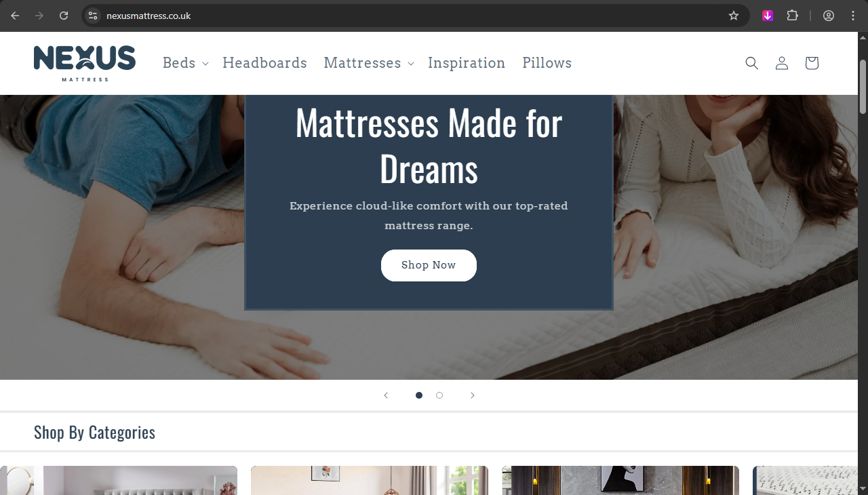Reload the page using the refresh icon
The height and width of the screenshot is (495, 868).
pos(64,15)
